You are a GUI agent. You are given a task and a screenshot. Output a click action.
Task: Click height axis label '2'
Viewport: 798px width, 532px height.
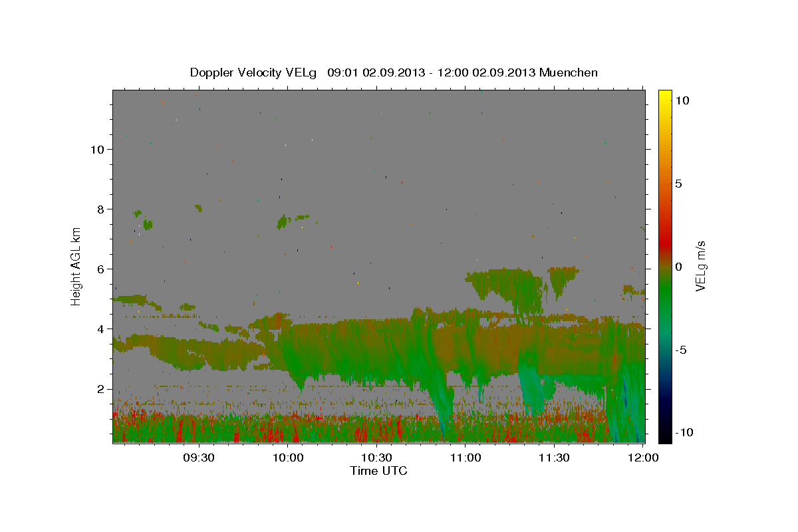(x=102, y=389)
